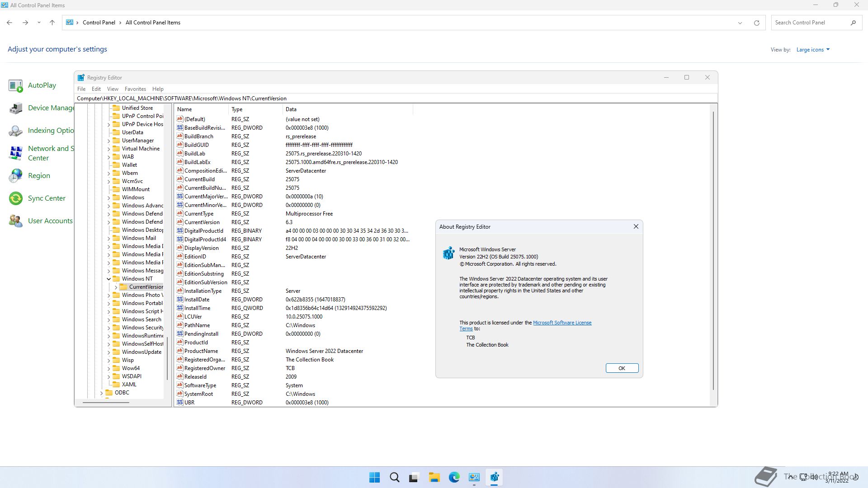Click the tree pane horizontal scrollbar
Screen dimensions: 868x488
106,402
